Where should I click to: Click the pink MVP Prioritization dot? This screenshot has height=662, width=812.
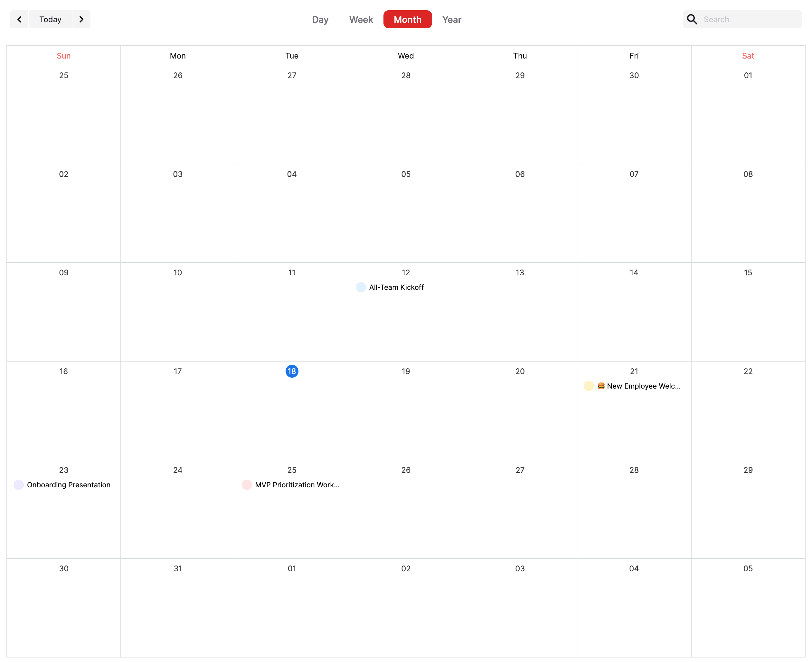pos(247,485)
